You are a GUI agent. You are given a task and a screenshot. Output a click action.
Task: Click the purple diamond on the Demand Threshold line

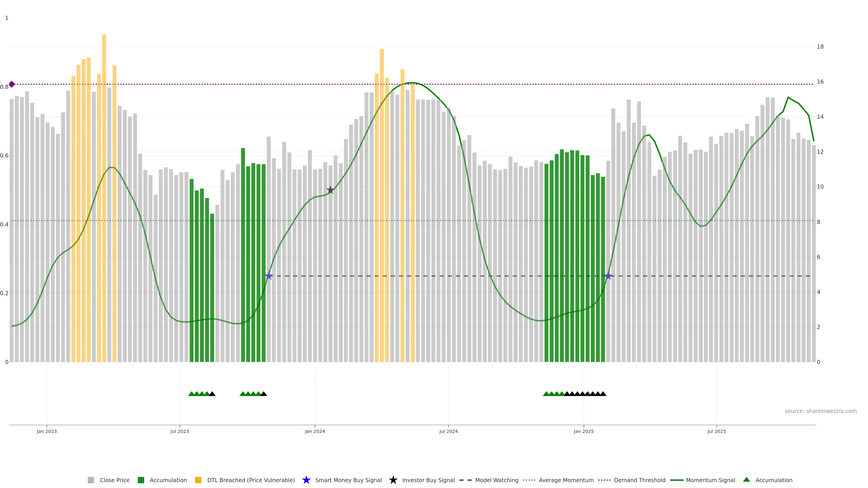click(x=12, y=84)
